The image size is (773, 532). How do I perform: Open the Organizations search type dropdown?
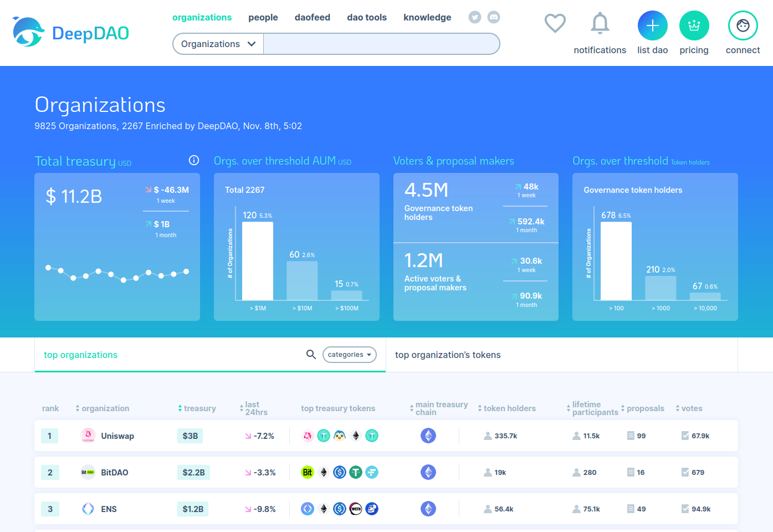[x=218, y=44]
